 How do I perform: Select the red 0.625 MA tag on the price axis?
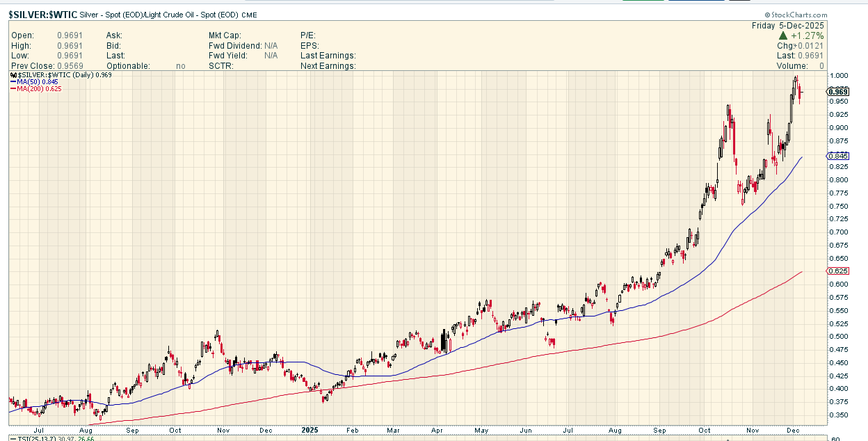pyautogui.click(x=838, y=271)
